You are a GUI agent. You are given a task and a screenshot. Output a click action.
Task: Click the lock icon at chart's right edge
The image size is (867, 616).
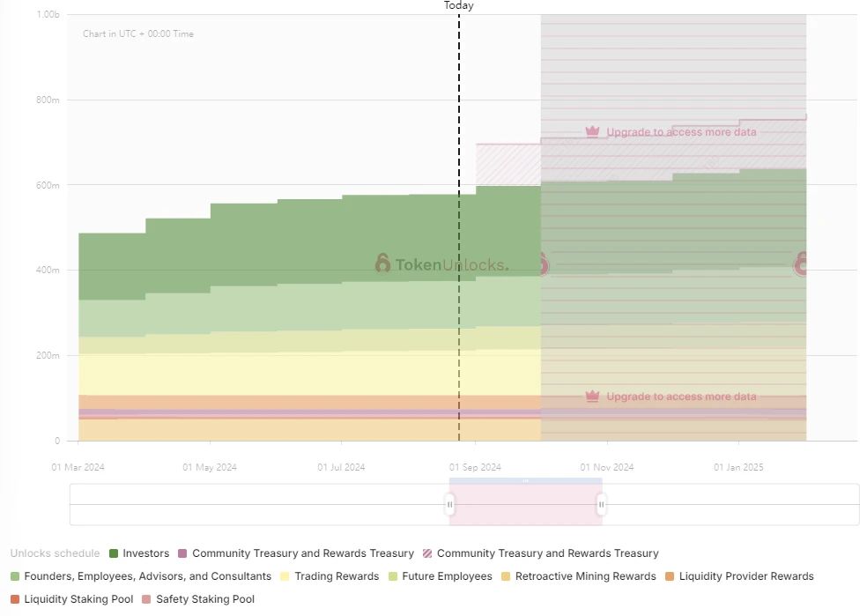(x=802, y=263)
